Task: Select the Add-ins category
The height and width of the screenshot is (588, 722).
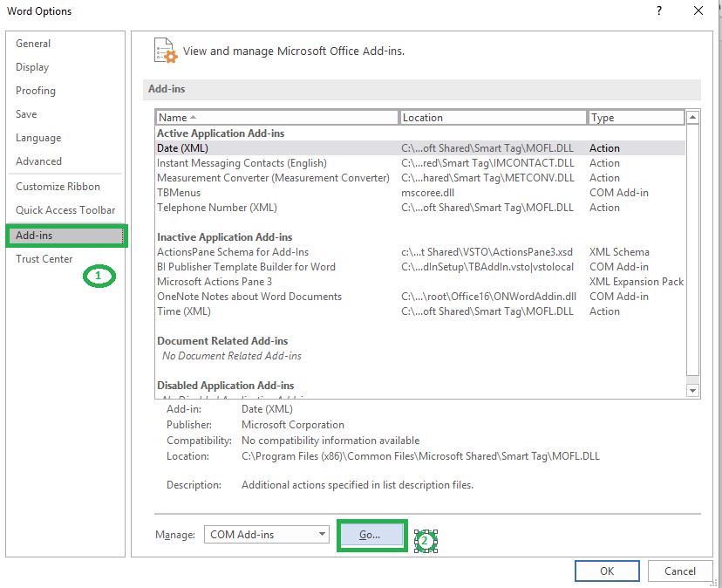Action: [66, 236]
